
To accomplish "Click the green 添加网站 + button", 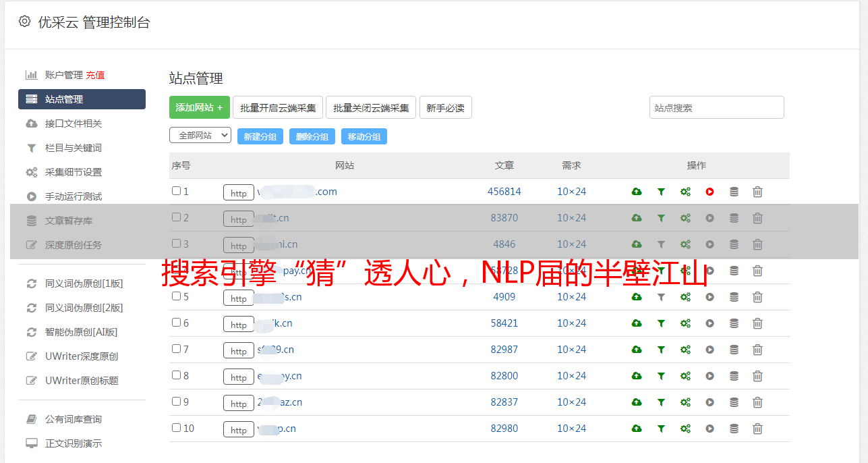I will tap(200, 107).
